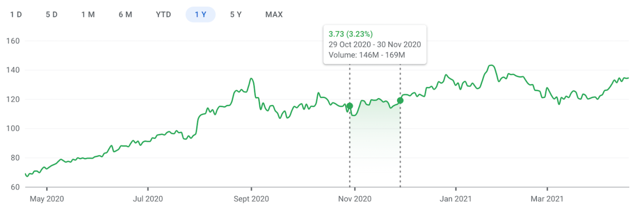Show the 6 M chart range
Viewport: 644px width, 212px height.
pyautogui.click(x=125, y=14)
